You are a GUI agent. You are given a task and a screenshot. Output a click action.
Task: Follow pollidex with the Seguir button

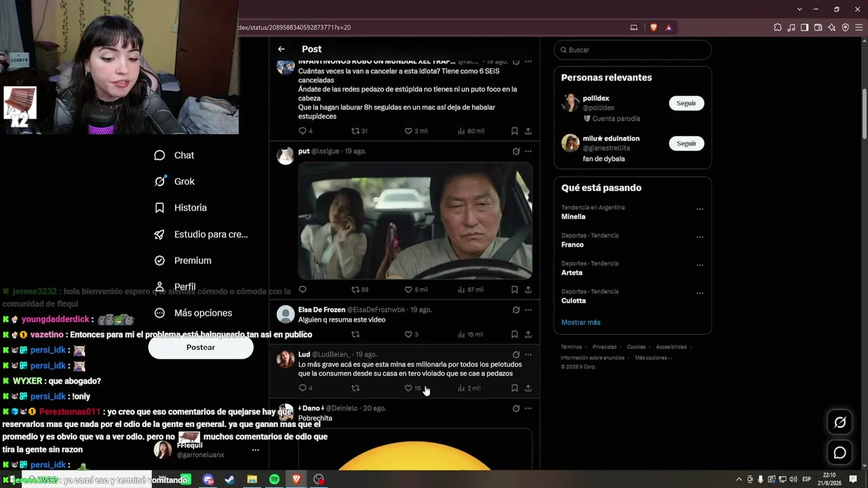686,103
